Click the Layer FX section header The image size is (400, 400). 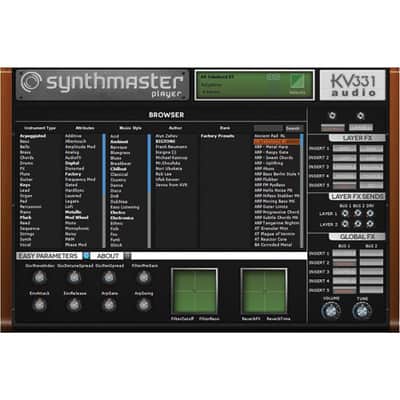(x=357, y=138)
